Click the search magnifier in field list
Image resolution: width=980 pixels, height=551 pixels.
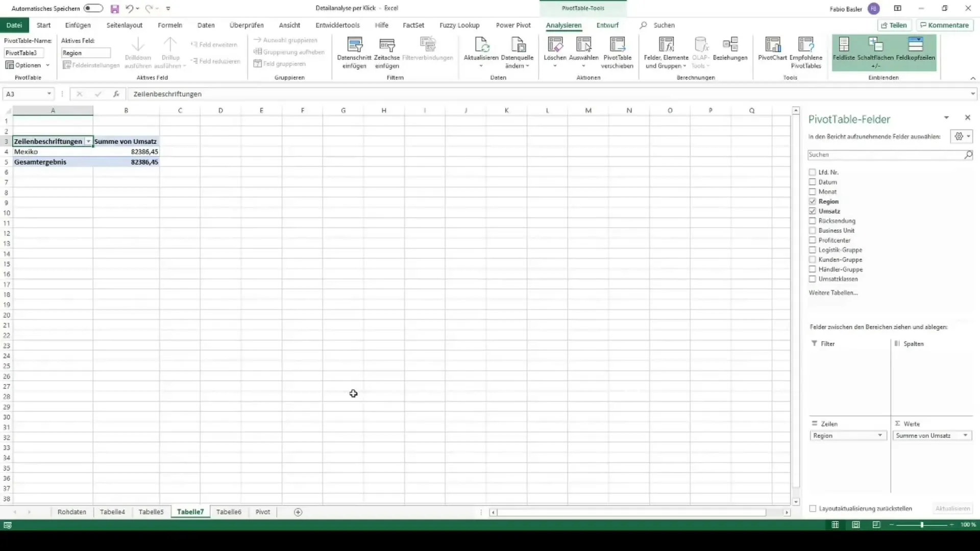968,155
